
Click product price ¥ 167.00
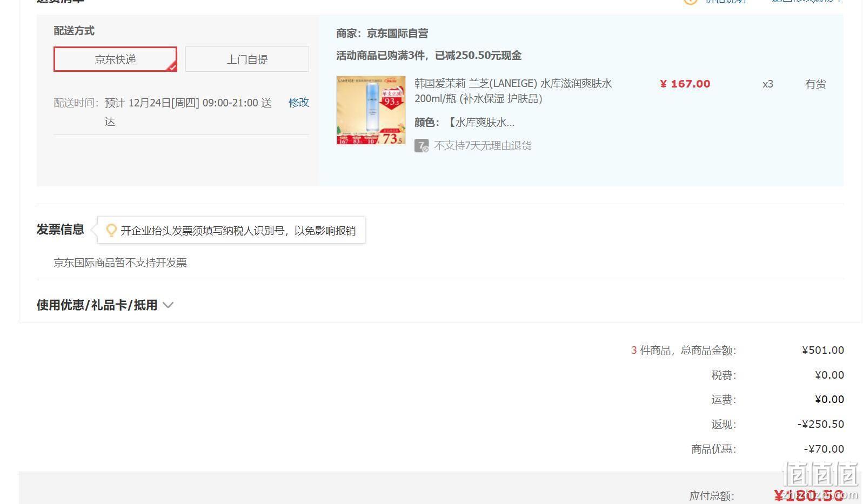685,84
